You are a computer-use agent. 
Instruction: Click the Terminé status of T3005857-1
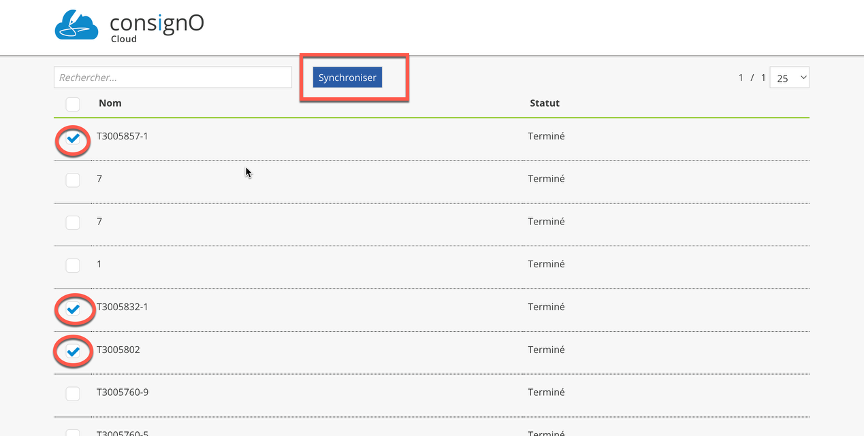(x=546, y=136)
